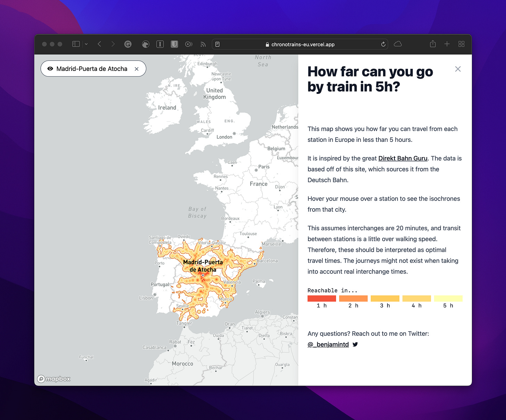Click the 'Reachable in...' legend heading
Image resolution: width=506 pixels, height=420 pixels.
tap(332, 290)
